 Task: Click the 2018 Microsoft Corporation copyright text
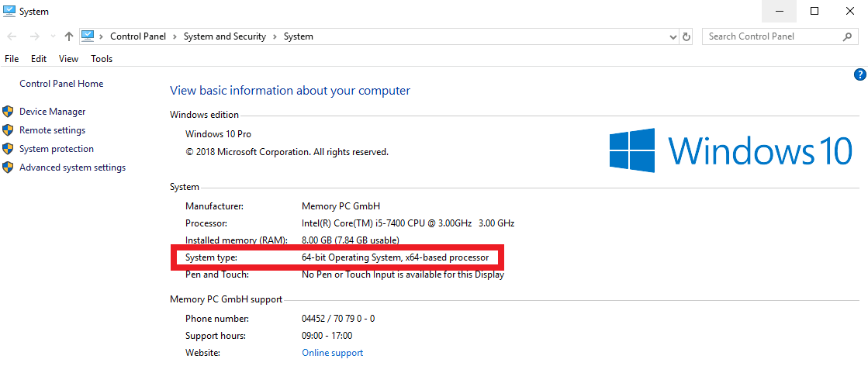tap(287, 152)
